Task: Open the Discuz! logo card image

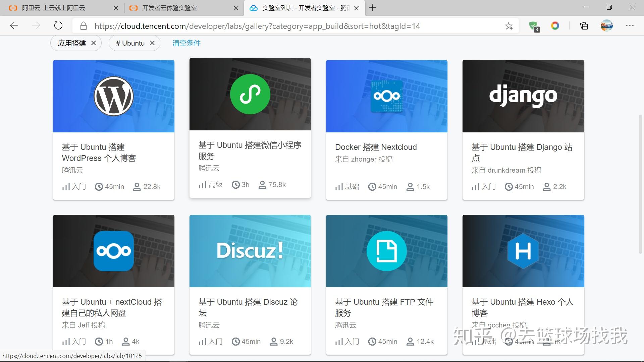Action: tap(250, 251)
